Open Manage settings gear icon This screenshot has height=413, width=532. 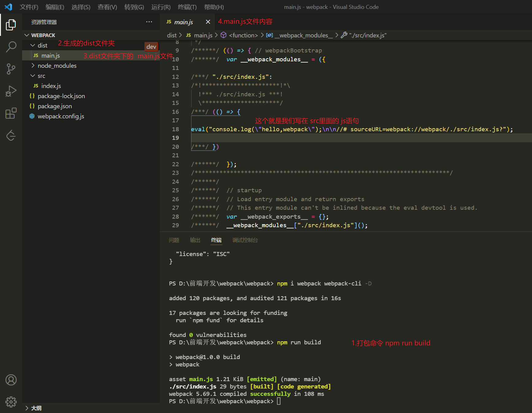11,402
